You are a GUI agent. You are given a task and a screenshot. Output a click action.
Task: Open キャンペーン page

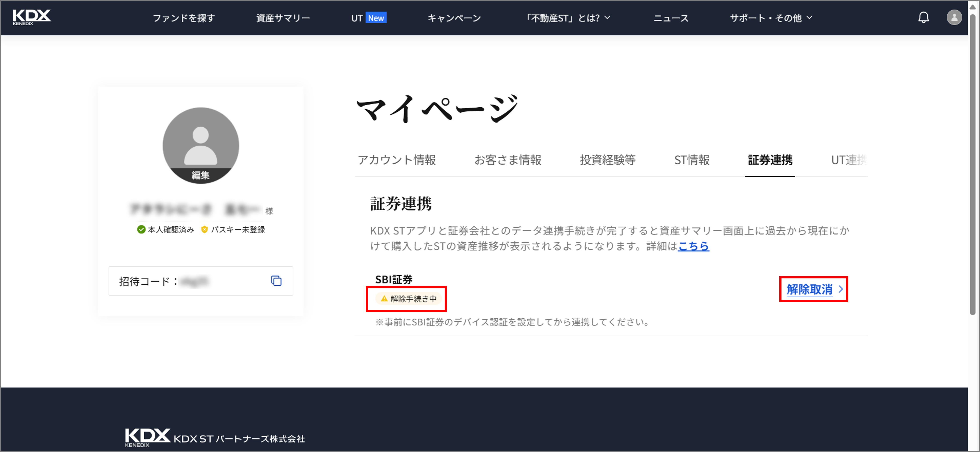[454, 18]
